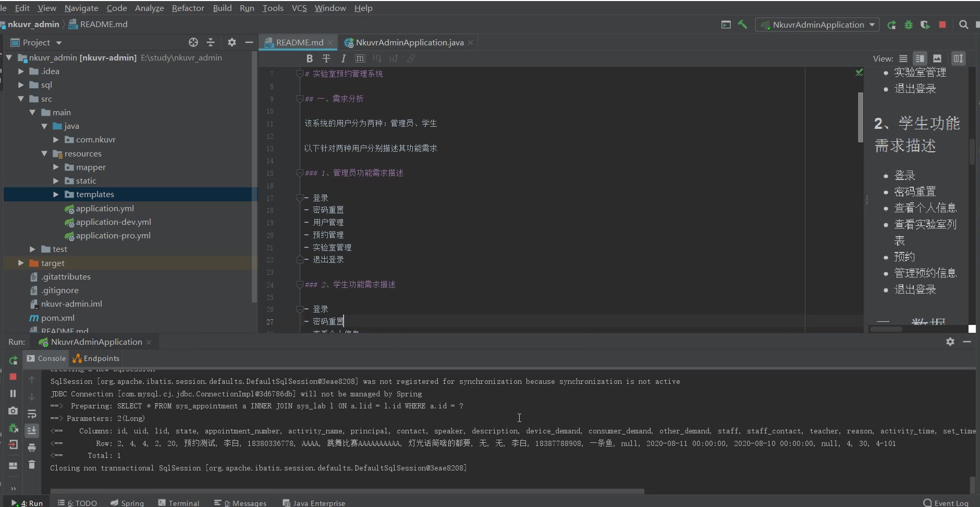This screenshot has width=980, height=507.
Task: Click the green Debug bug icon in top toolbar
Action: (909, 25)
